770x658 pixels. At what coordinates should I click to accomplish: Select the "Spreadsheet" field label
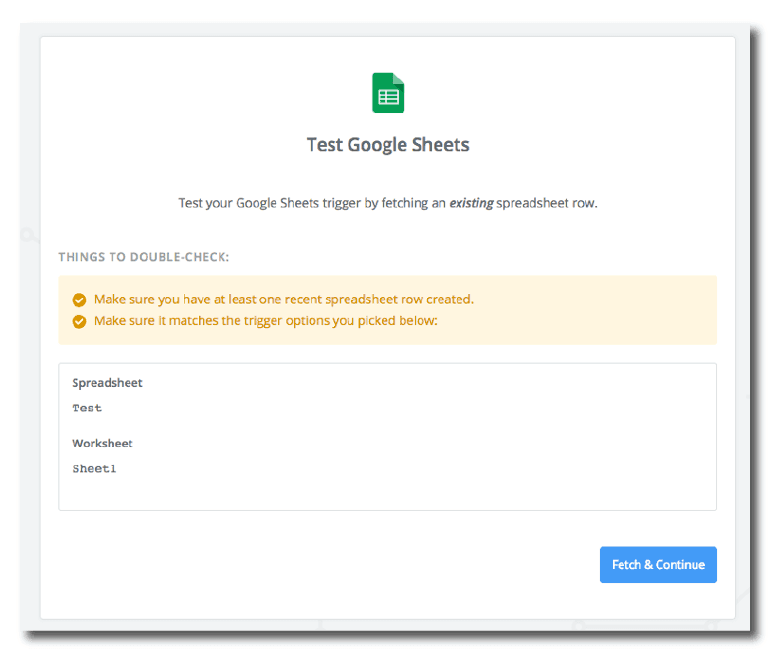coord(107,383)
